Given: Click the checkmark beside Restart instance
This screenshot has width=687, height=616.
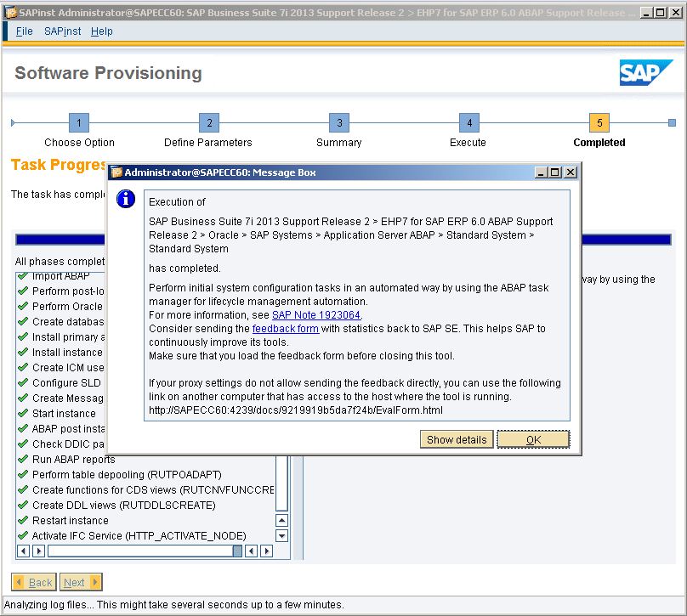Looking at the screenshot, I should (x=23, y=520).
